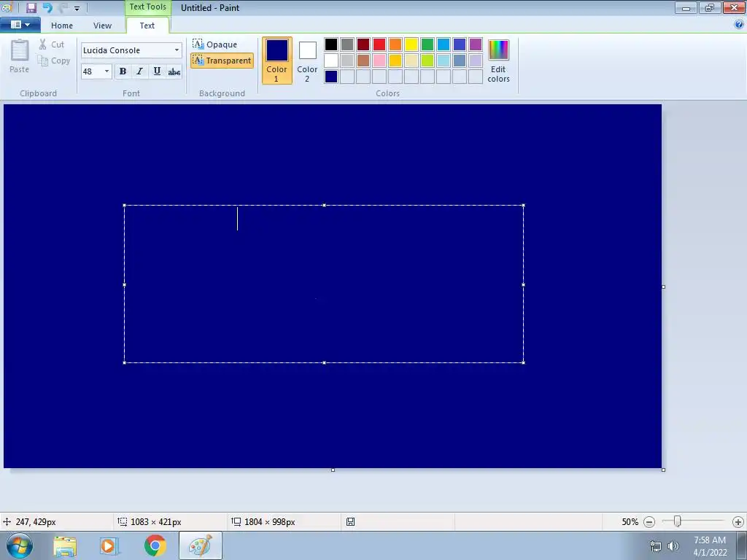Image resolution: width=747 pixels, height=560 pixels.
Task: Click the top-right handle of text box
Action: (x=524, y=205)
